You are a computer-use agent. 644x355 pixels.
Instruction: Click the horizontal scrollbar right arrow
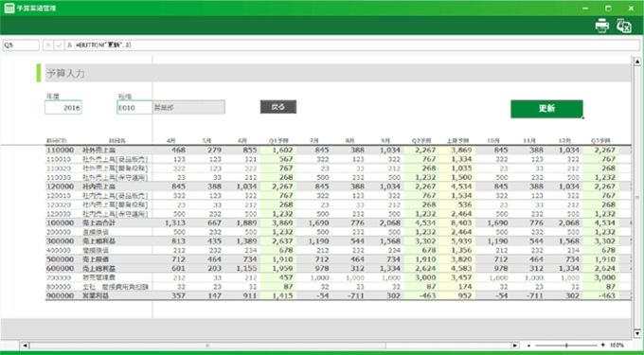coord(514,346)
